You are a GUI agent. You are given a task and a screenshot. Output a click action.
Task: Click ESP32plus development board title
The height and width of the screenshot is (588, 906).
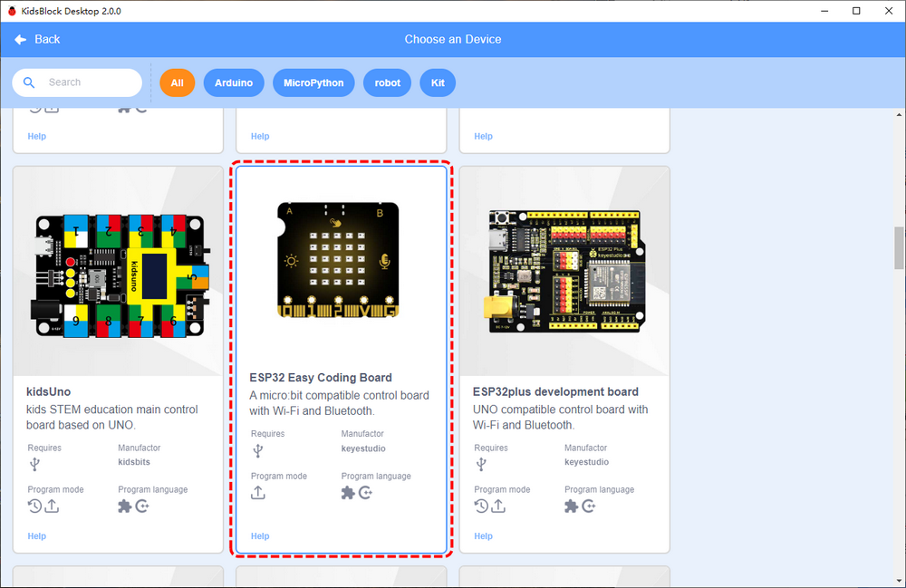(x=555, y=391)
